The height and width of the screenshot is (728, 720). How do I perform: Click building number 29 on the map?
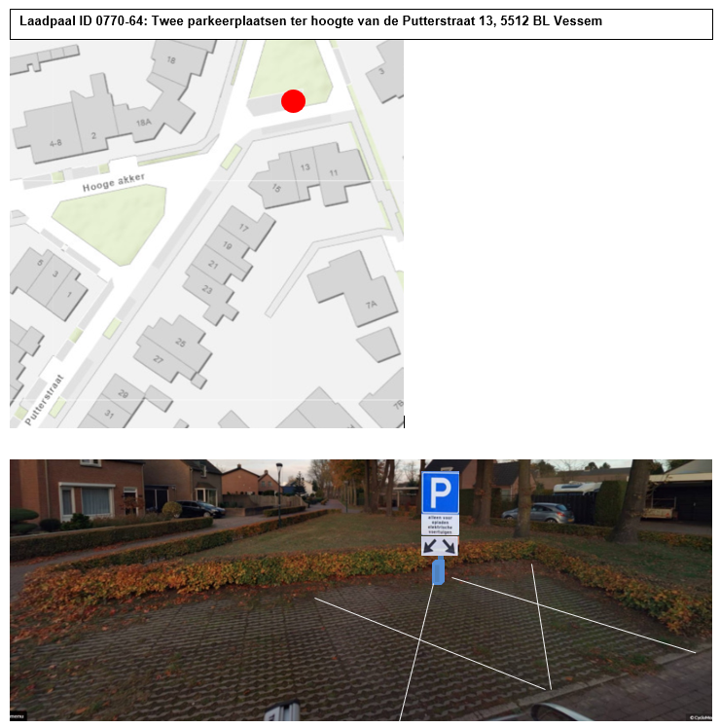(x=123, y=394)
